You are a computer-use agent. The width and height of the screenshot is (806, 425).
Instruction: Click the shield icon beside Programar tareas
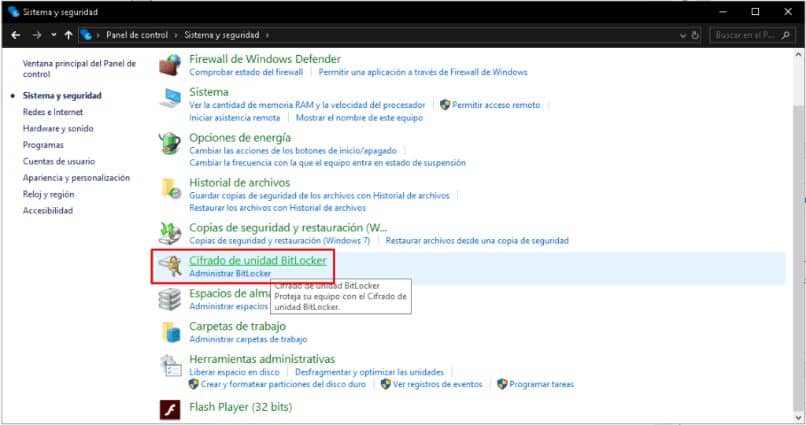(x=502, y=384)
